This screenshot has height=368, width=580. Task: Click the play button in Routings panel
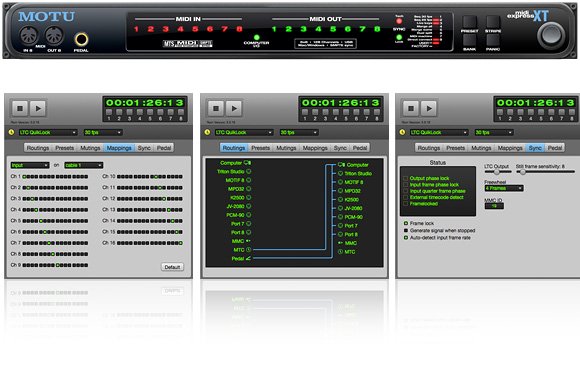click(x=234, y=108)
